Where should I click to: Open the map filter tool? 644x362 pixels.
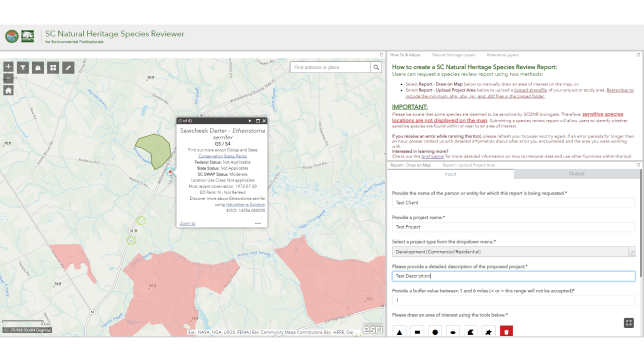point(23,67)
